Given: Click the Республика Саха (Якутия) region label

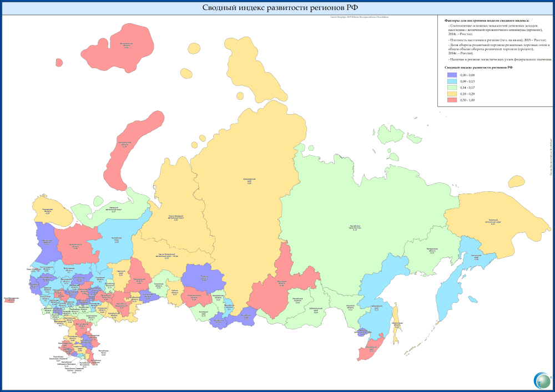Looking at the screenshot, I should pyautogui.click(x=355, y=227).
